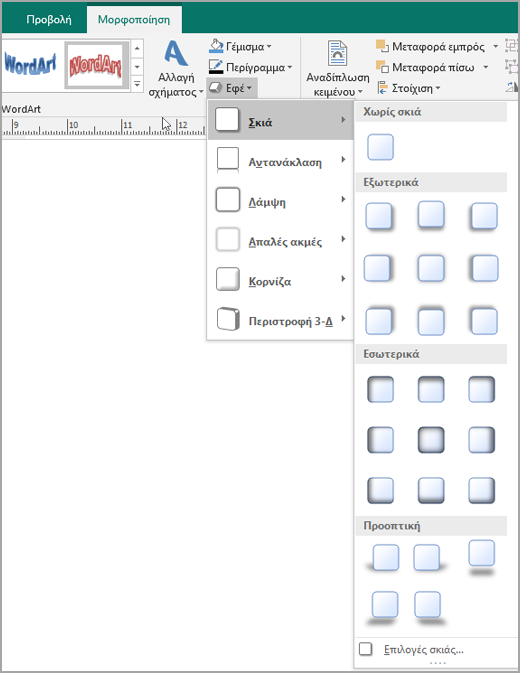
Task: Apply last outer shadow in Εξωτερικά third row
Action: (484, 321)
